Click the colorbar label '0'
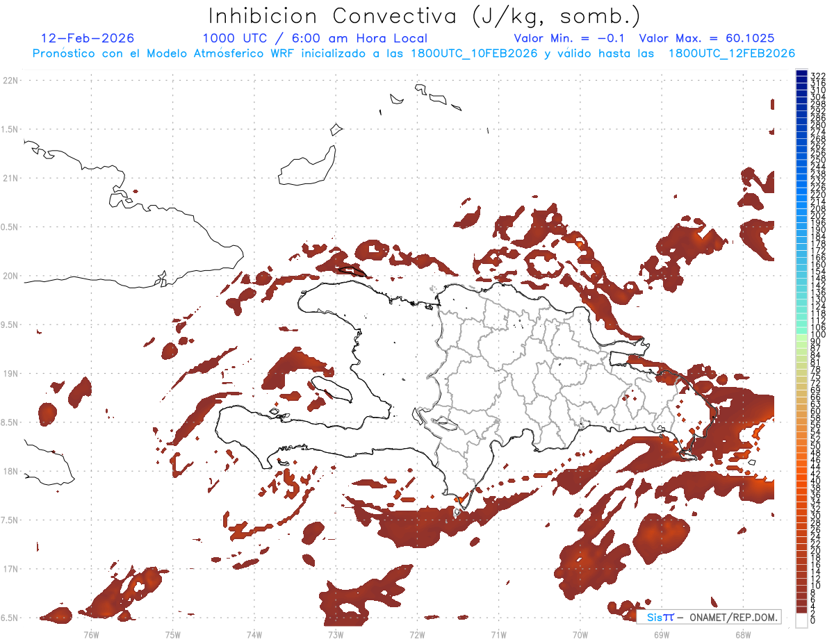Screen dimensions: 834x644 812,619
